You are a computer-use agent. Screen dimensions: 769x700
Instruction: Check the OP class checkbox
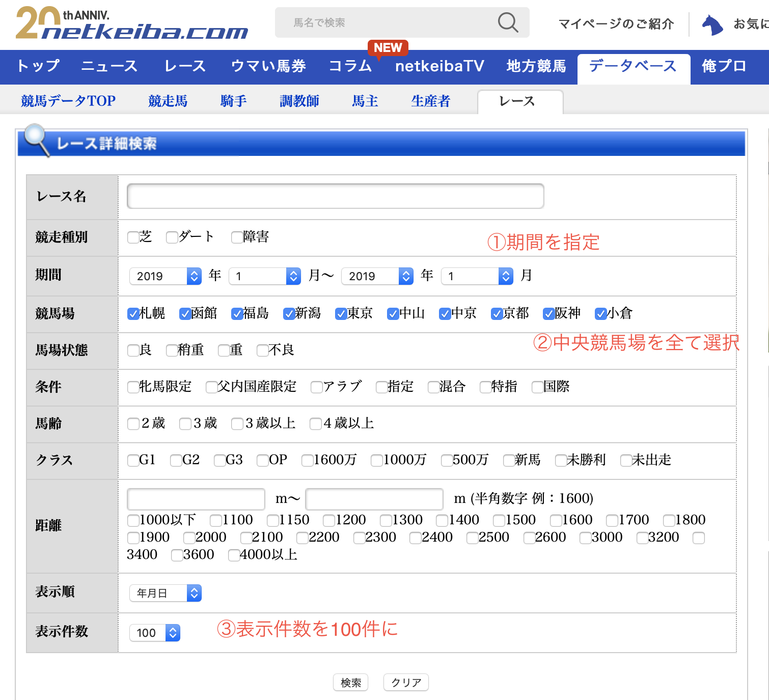coord(263,461)
